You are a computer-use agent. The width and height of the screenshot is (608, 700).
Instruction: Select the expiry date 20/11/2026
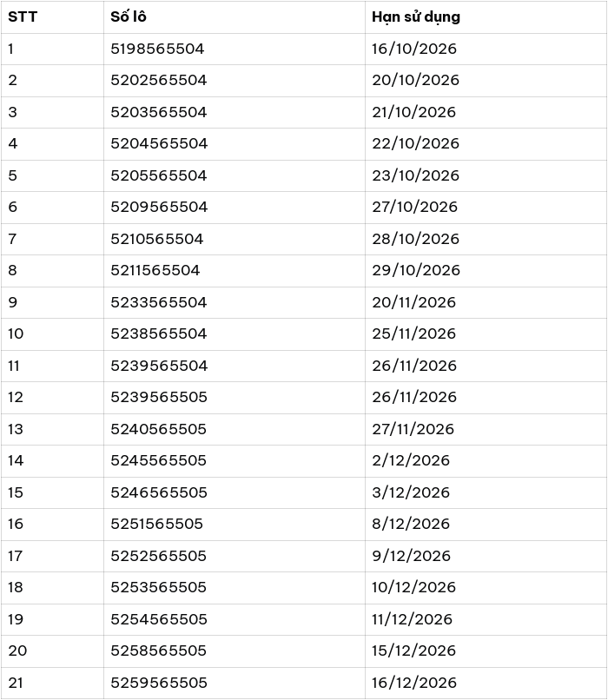[413, 302]
